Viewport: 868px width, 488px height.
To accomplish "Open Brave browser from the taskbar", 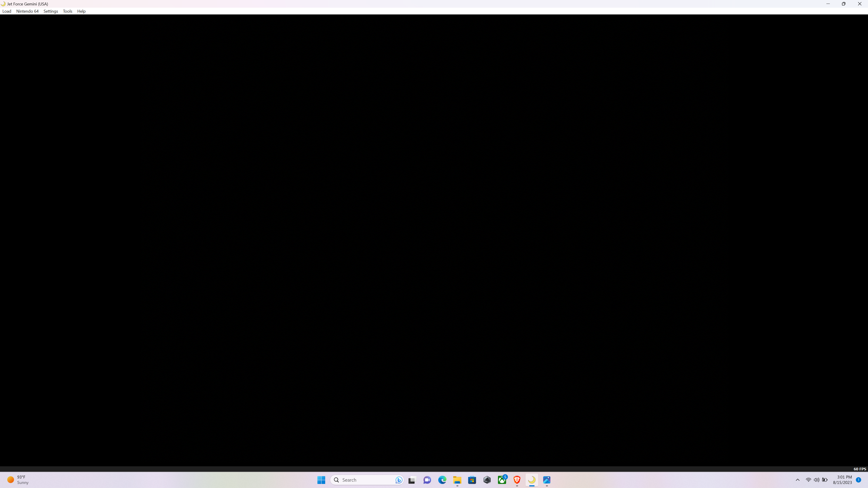I will pyautogui.click(x=517, y=480).
